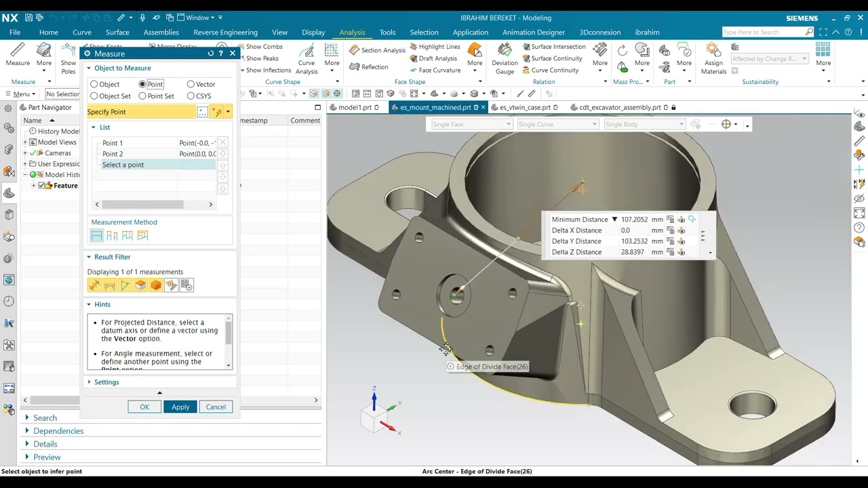Open Draft Analysis
Viewport: 868px width, 488px height.
(x=432, y=58)
